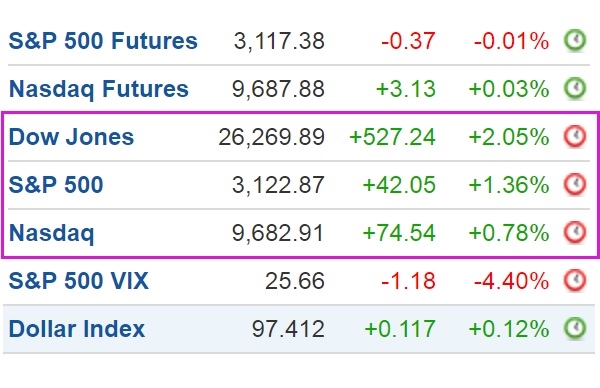
Task: Click the red clock icon in S&P 500 row
Action: pos(575,184)
